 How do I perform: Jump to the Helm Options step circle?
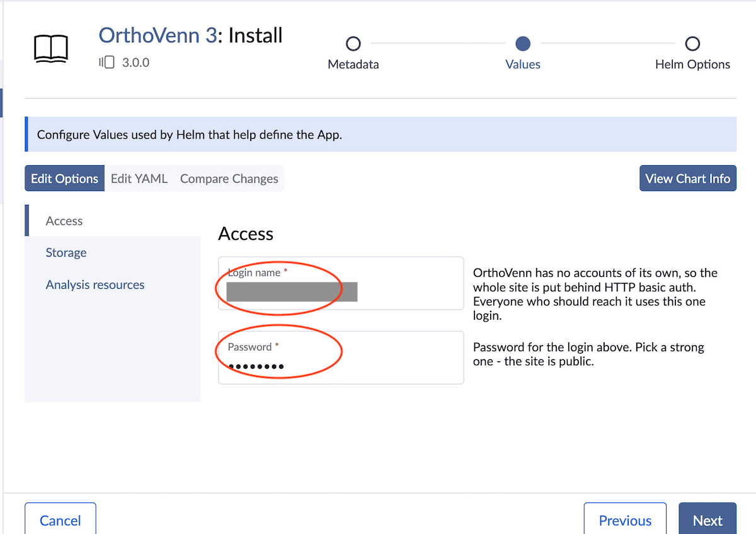[692, 44]
